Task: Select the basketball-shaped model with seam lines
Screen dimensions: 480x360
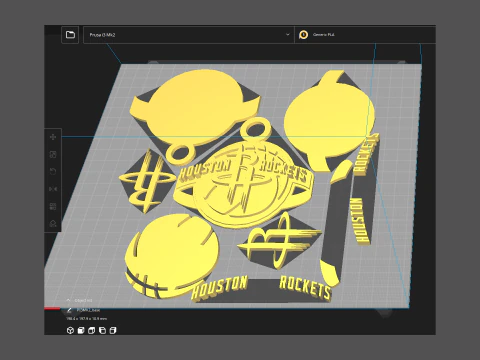Action: (x=172, y=255)
